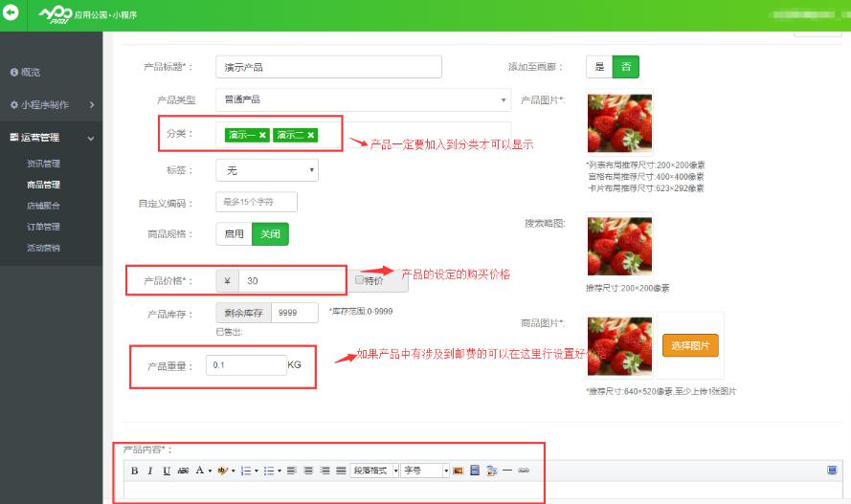Expand the 小程序制作 sidebar section
The height and width of the screenshot is (504, 851).
pyautogui.click(x=51, y=104)
